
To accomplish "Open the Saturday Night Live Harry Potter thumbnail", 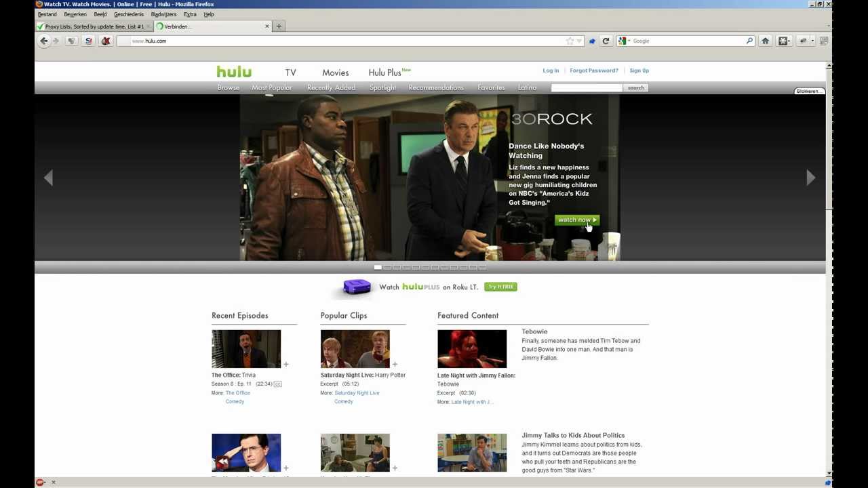I will pos(355,349).
